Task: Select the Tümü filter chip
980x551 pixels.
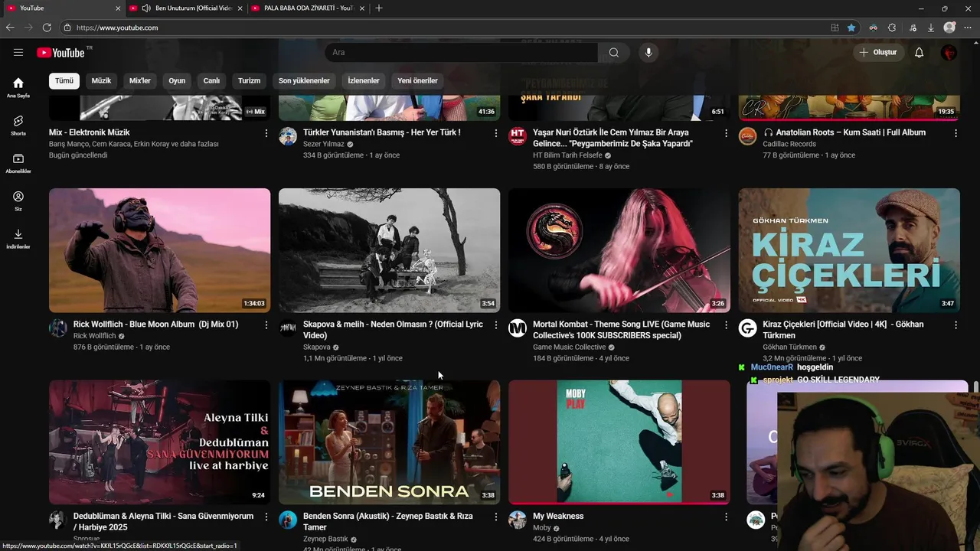Action: point(64,80)
